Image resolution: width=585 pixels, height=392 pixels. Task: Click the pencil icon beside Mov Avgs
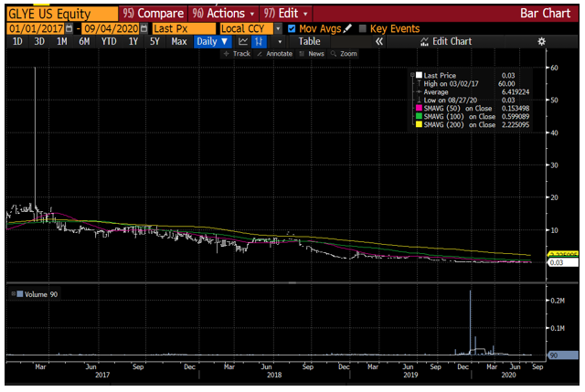pyautogui.click(x=347, y=28)
